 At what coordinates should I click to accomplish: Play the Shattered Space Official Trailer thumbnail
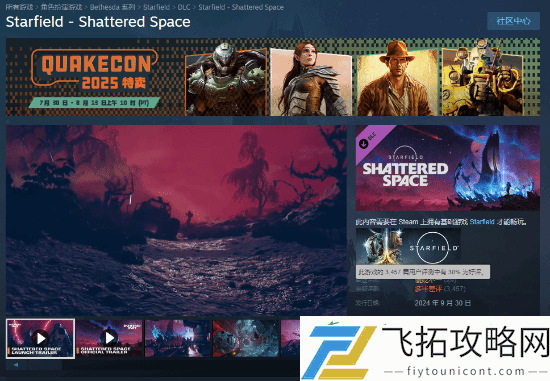tap(109, 338)
